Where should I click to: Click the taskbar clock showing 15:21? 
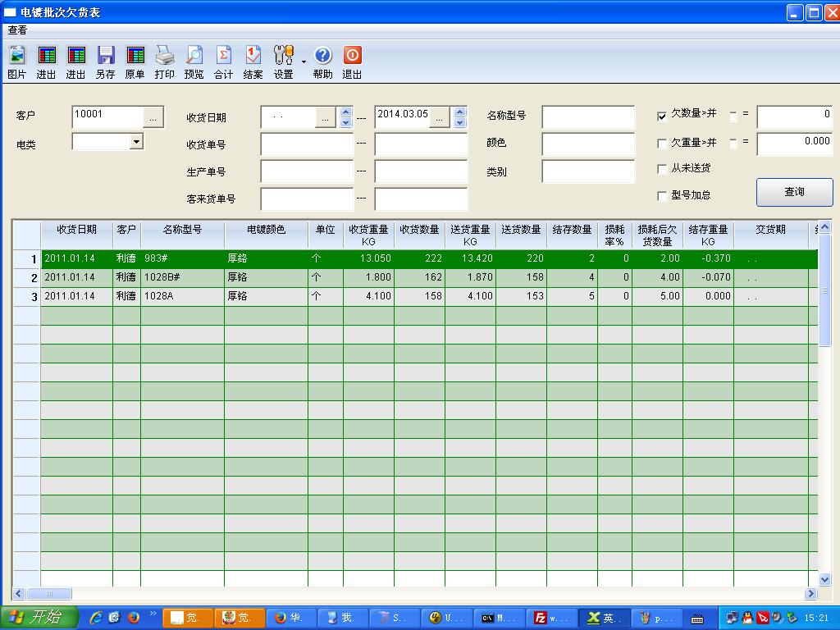click(816, 618)
